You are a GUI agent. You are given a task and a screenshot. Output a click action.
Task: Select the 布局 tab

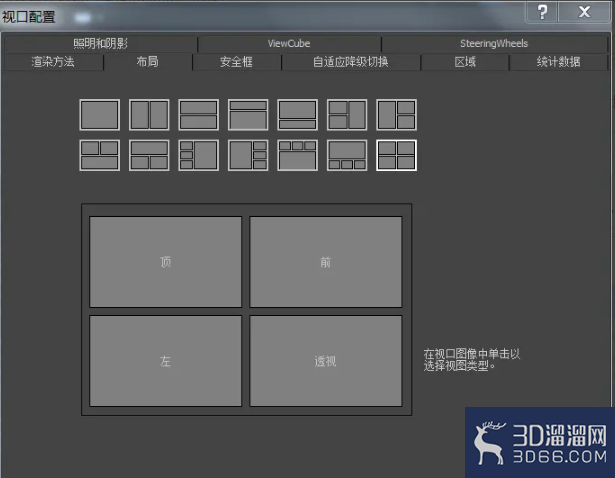click(x=147, y=62)
